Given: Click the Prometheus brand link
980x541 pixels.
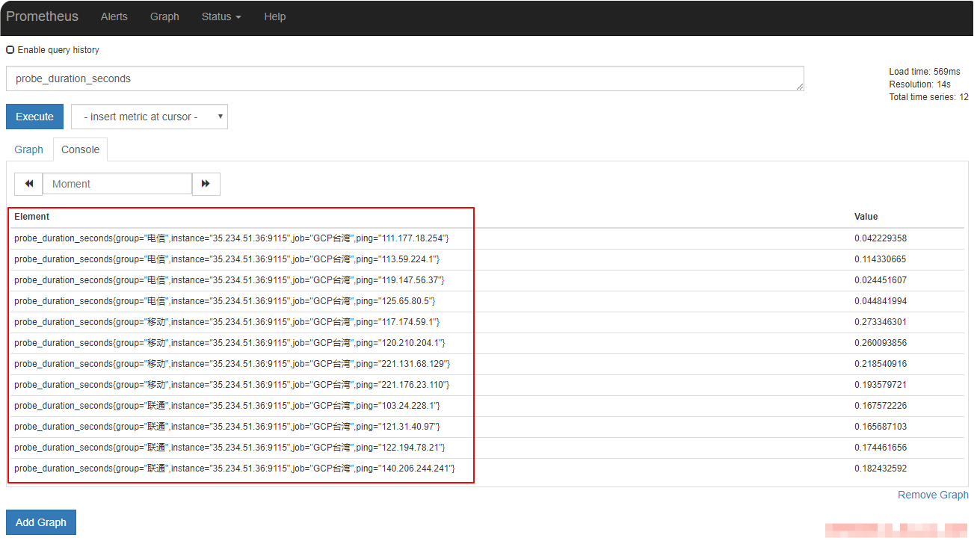Looking at the screenshot, I should 42,16.
